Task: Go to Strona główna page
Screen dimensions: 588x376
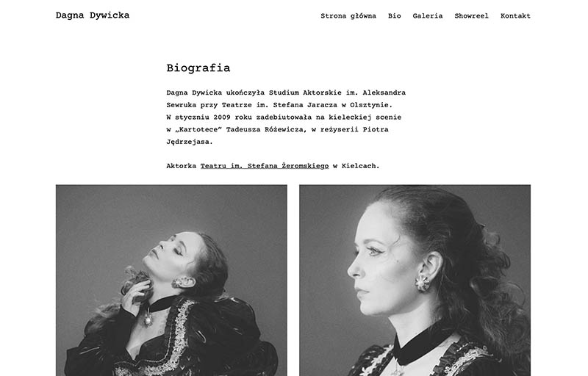Action: coord(348,15)
